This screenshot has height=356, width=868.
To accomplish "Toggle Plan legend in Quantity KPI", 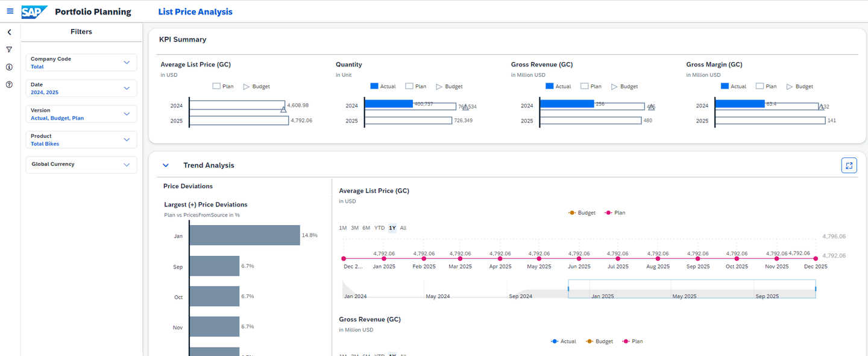I will click(416, 86).
